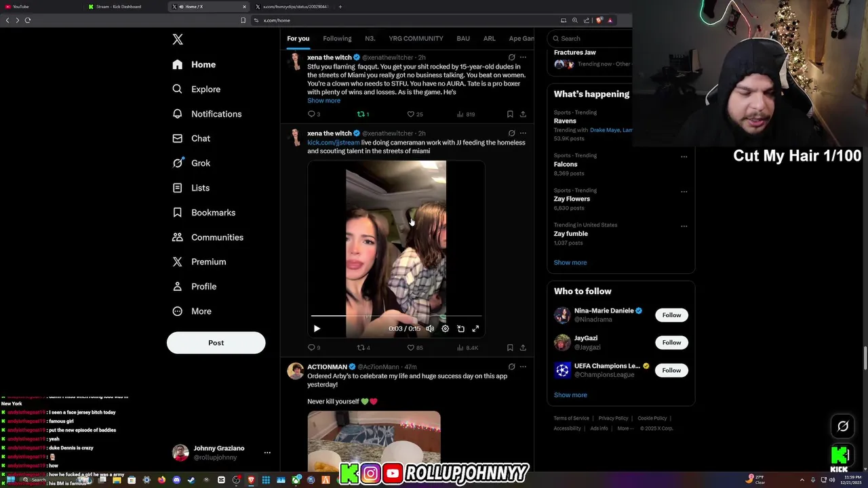Image resolution: width=868 pixels, height=488 pixels.
Task: Open the kick.com/jjstream link
Action: pos(334,142)
